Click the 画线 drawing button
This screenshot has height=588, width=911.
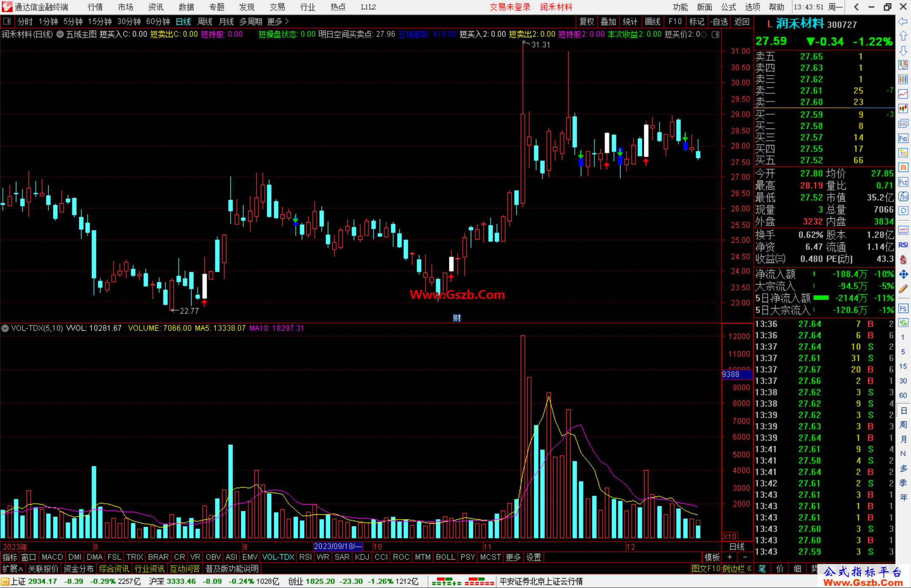click(652, 21)
